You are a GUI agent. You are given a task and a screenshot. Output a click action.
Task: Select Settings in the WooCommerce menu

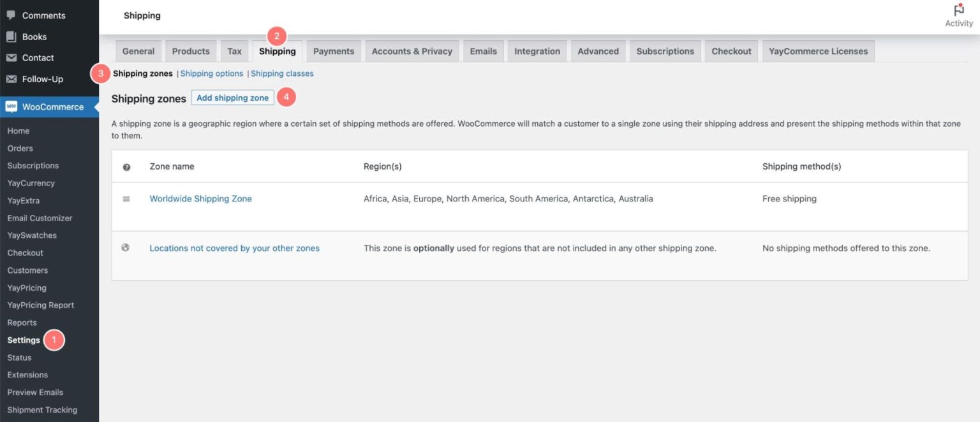[x=22, y=340]
